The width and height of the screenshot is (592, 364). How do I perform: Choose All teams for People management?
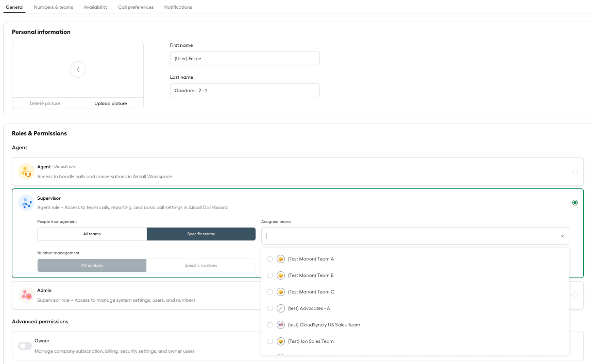(x=92, y=234)
